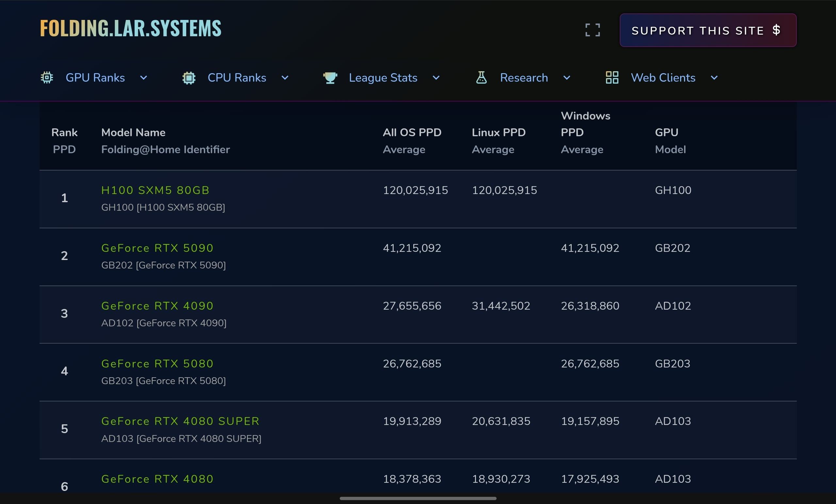Open the GeForce RTX 4080 link

click(x=157, y=479)
